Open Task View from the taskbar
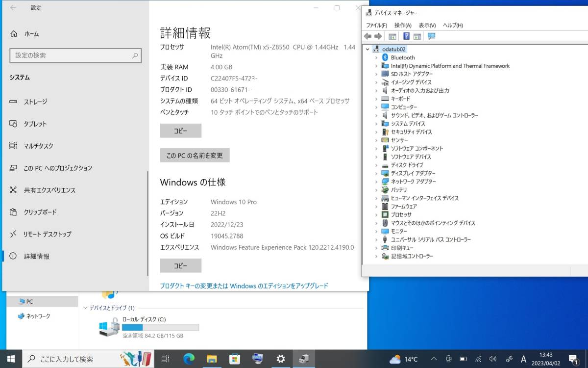This screenshot has height=368, width=588. [x=166, y=359]
